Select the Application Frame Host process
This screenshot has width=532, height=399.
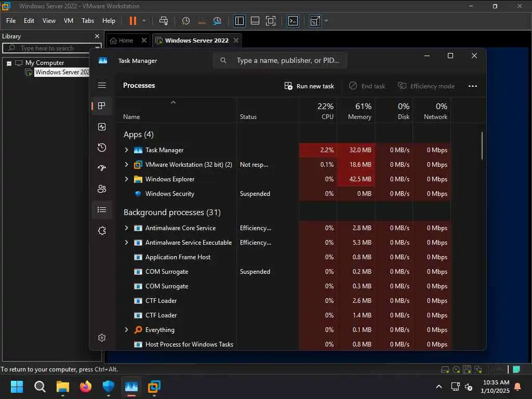click(x=283, y=257)
